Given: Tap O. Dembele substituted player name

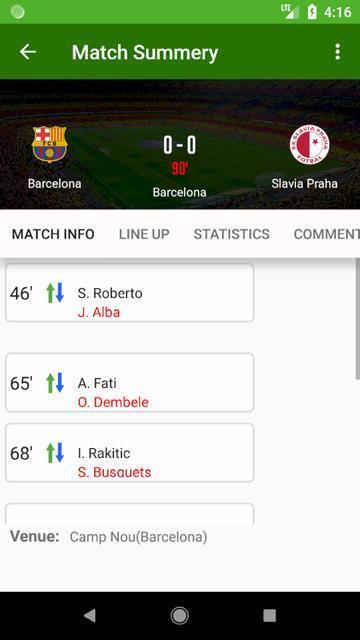Looking at the screenshot, I should tap(113, 402).
